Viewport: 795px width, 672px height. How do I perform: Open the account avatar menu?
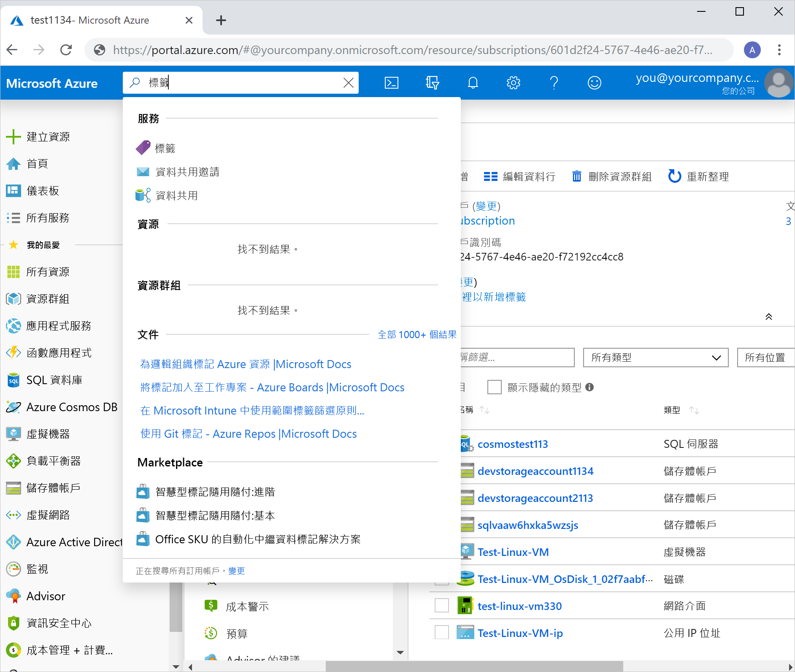(x=779, y=83)
